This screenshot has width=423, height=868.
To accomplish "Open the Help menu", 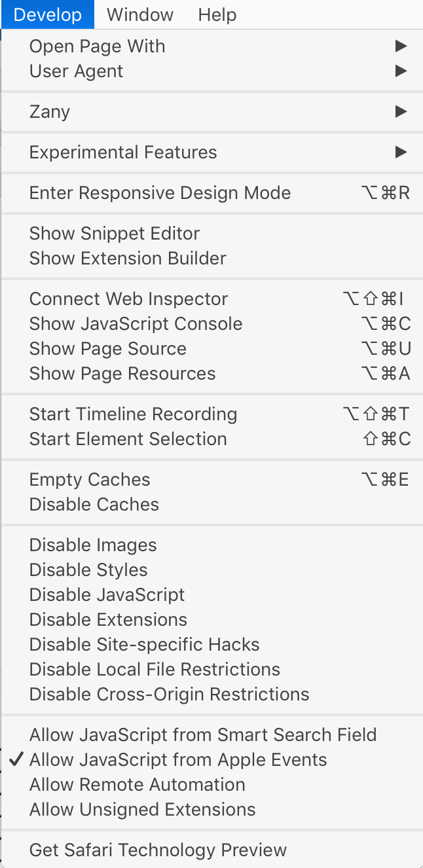I will click(x=217, y=14).
